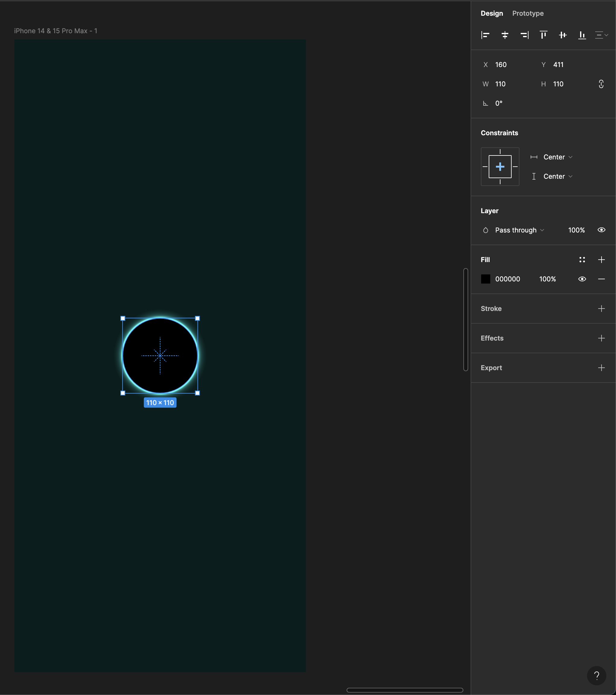
Task: Click align vertical centers icon
Action: pyautogui.click(x=563, y=35)
